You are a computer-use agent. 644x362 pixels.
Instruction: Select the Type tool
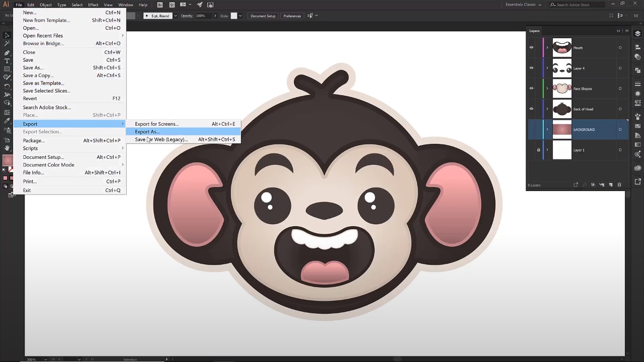(x=7, y=61)
